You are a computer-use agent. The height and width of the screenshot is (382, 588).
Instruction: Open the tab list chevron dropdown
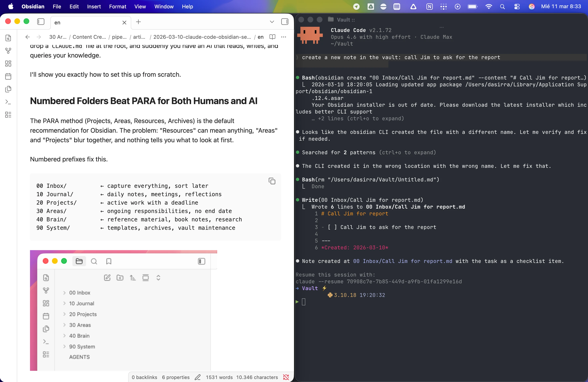click(x=272, y=22)
